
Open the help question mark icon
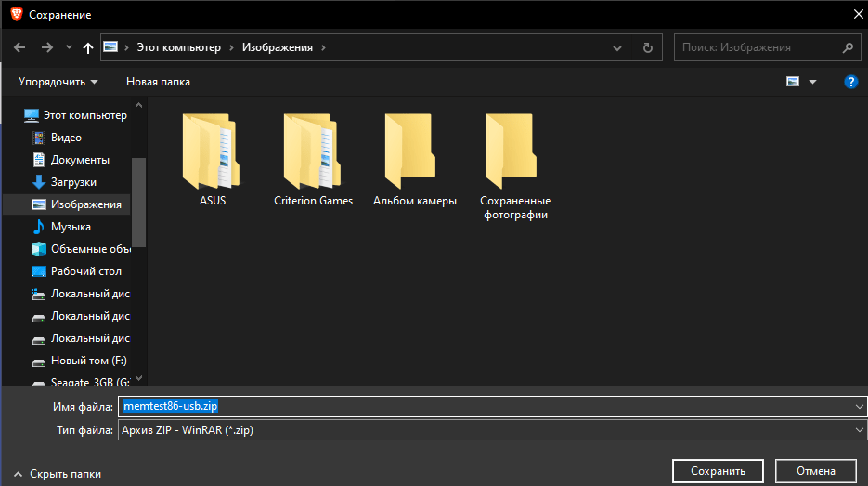point(850,82)
